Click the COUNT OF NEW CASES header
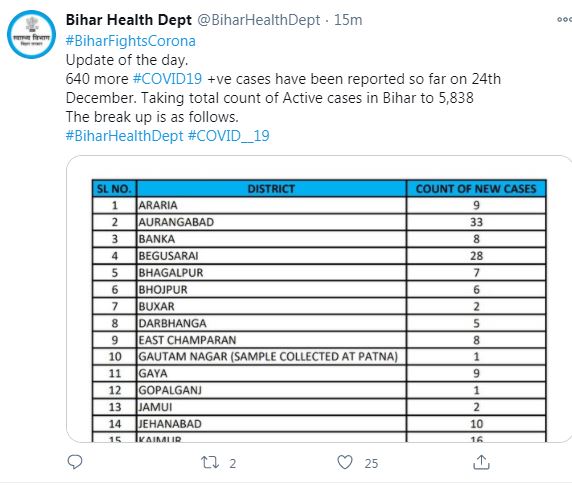Image resolution: width=572 pixels, height=485 pixels. click(x=476, y=189)
